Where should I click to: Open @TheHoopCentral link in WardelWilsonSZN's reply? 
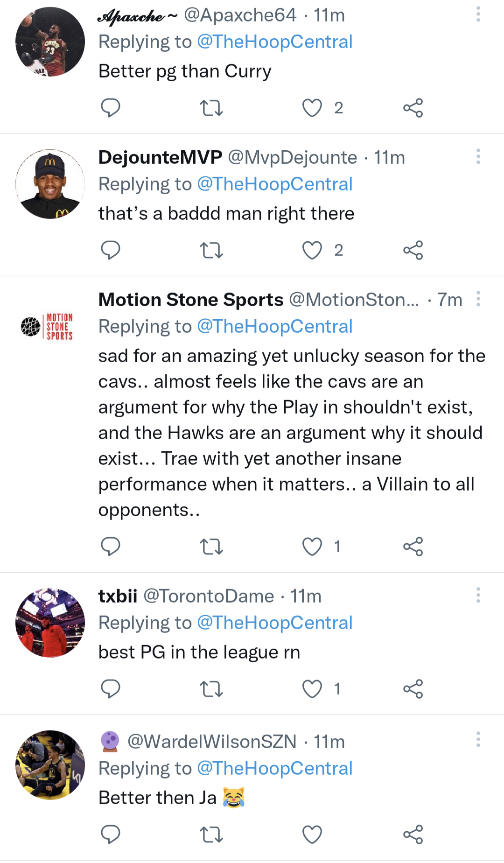[x=274, y=768]
